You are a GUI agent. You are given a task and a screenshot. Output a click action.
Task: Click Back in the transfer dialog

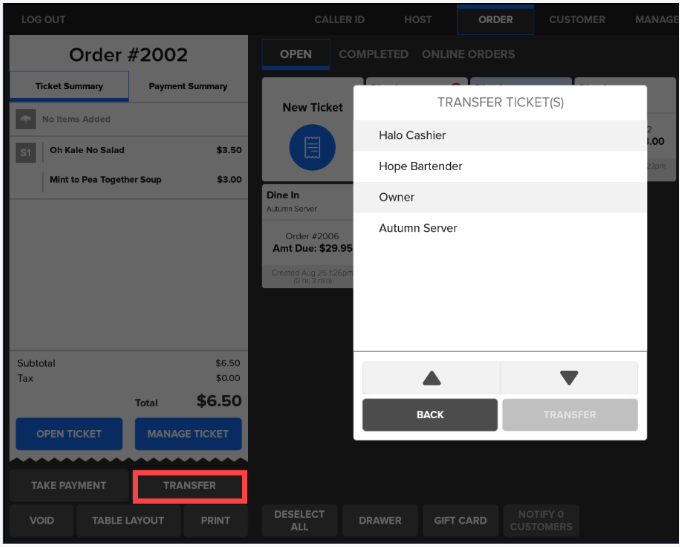[430, 414]
